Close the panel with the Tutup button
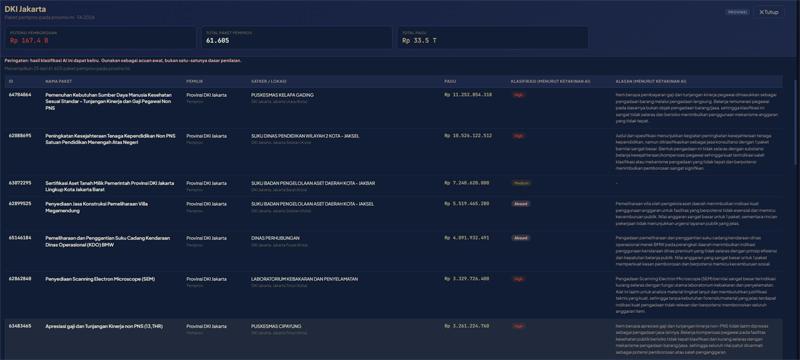 click(769, 12)
